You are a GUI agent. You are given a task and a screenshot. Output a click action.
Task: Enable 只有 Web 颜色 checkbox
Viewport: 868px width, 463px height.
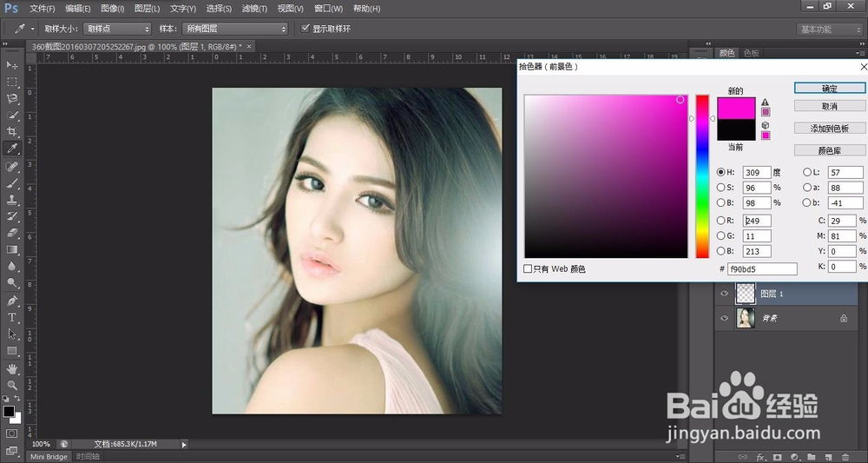tap(528, 268)
